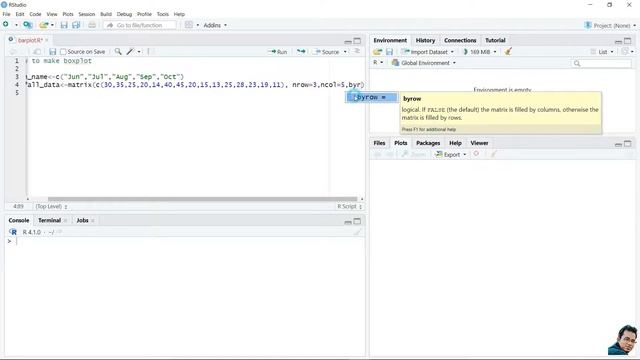Screen dimensions: 640x360
Task: Switch to the Packages tab
Action: [428, 143]
